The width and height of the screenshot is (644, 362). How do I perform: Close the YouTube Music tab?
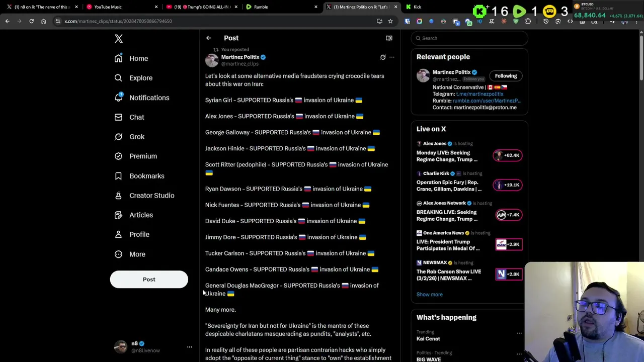pos(156,7)
